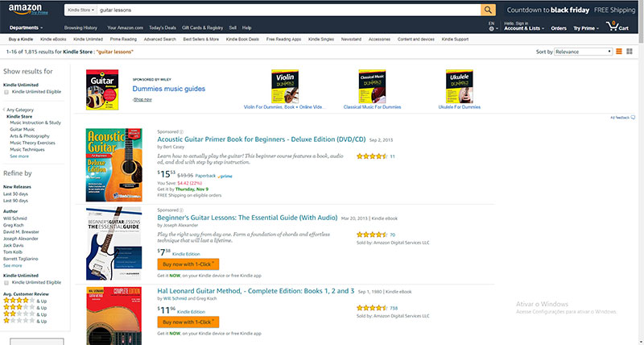Viewport: 644px width, 345px height.
Task: Open Music Instruction & Study category
Action: 35,123
